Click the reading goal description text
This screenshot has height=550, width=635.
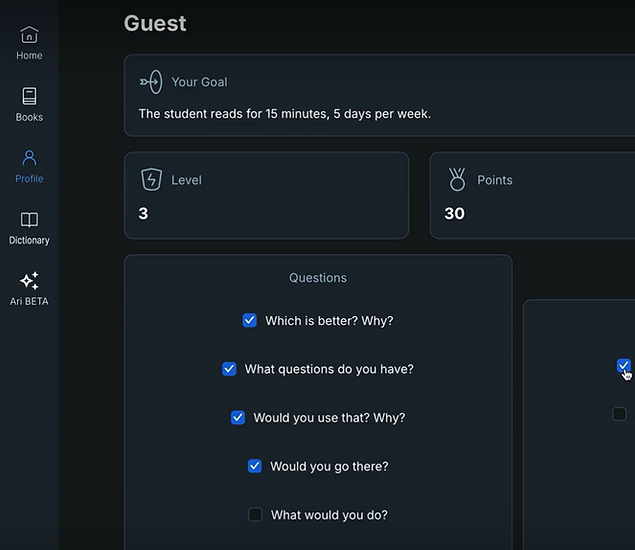[x=285, y=114]
